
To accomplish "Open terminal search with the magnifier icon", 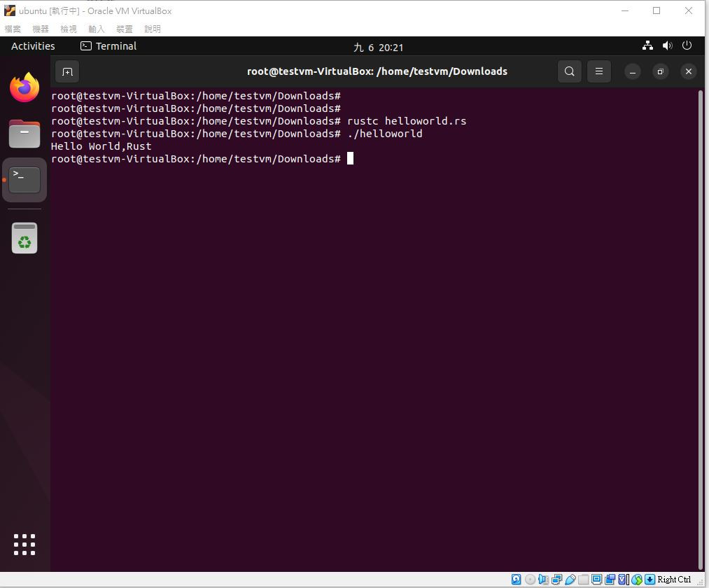I will coord(569,71).
